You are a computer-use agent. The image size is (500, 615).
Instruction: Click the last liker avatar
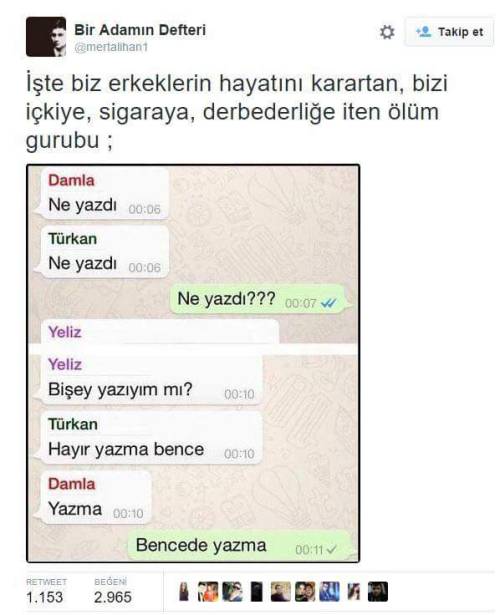pyautogui.click(x=378, y=591)
